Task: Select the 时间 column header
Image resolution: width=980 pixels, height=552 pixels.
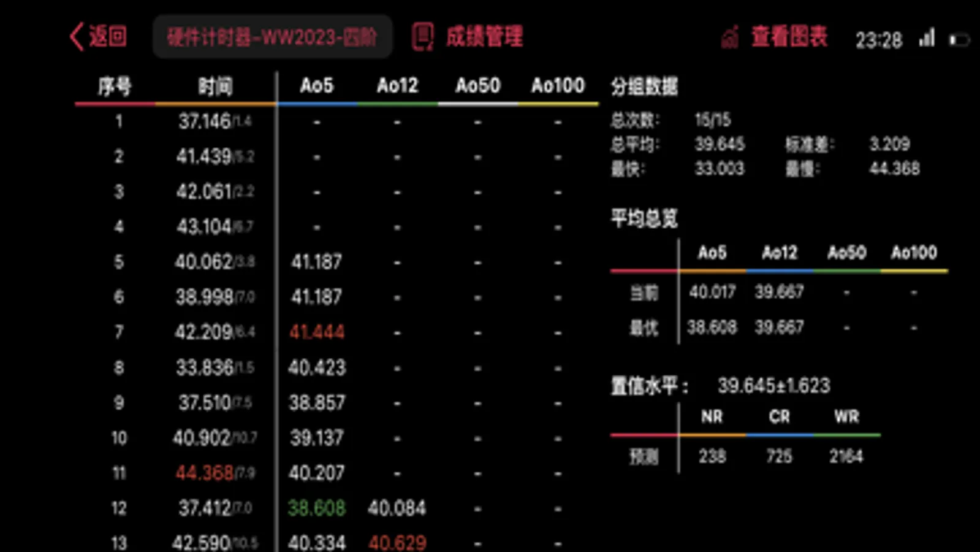Action: click(215, 86)
